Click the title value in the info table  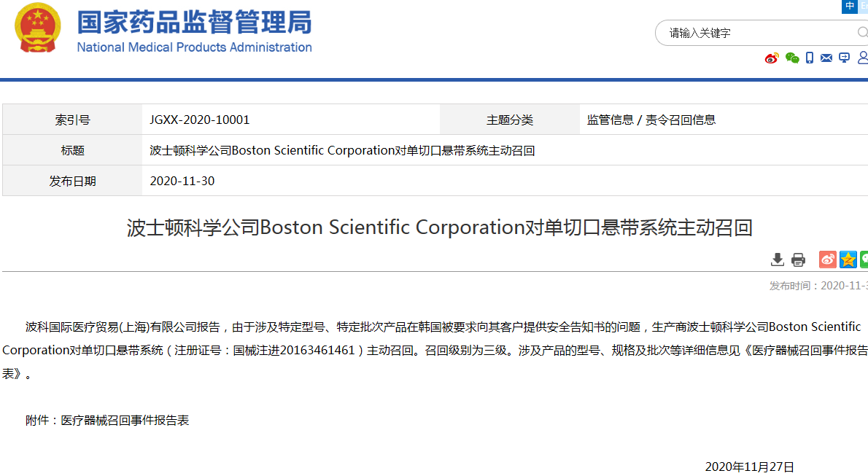click(342, 151)
